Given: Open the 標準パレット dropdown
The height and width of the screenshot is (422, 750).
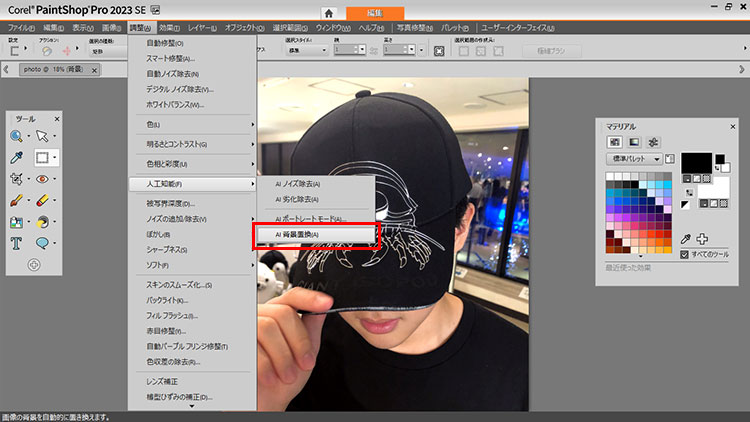Looking at the screenshot, I should [x=634, y=158].
